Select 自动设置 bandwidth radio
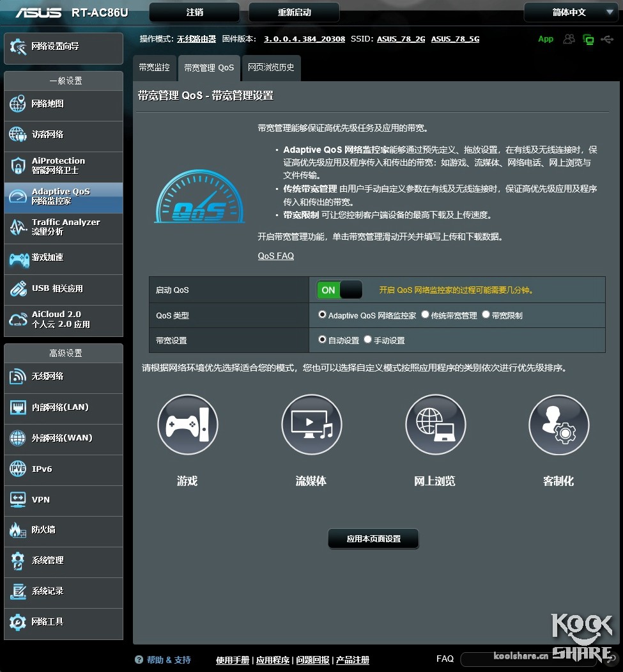This screenshot has height=672, width=623. (323, 340)
